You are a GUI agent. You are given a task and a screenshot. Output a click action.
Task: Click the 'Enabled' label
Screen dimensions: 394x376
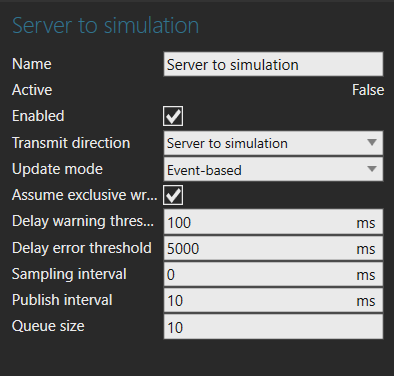tap(38, 116)
